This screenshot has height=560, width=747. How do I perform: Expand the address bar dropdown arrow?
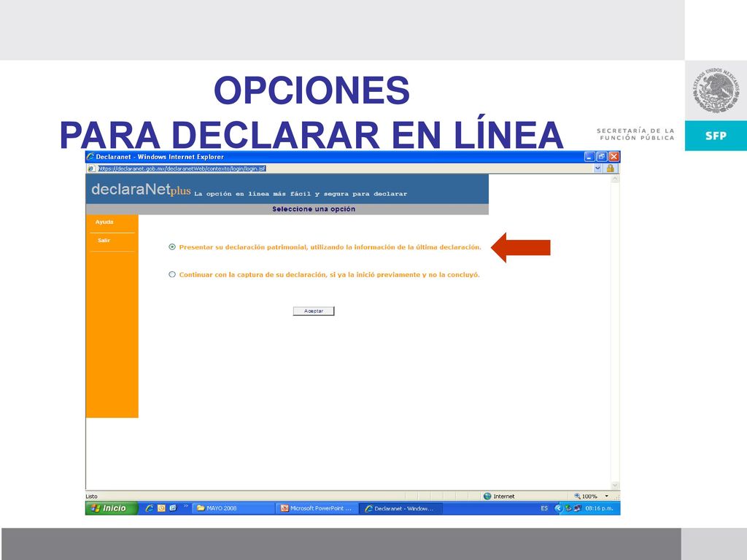point(597,168)
